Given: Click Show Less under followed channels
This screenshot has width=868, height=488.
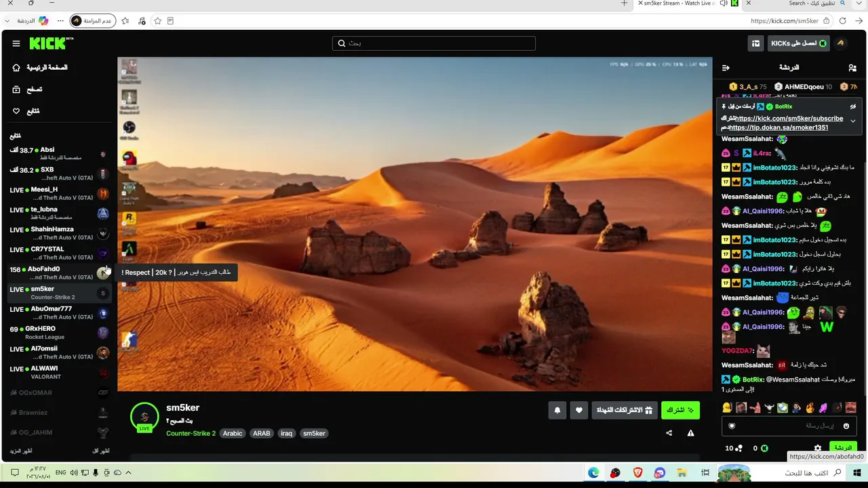Looking at the screenshot, I should coord(101,451).
